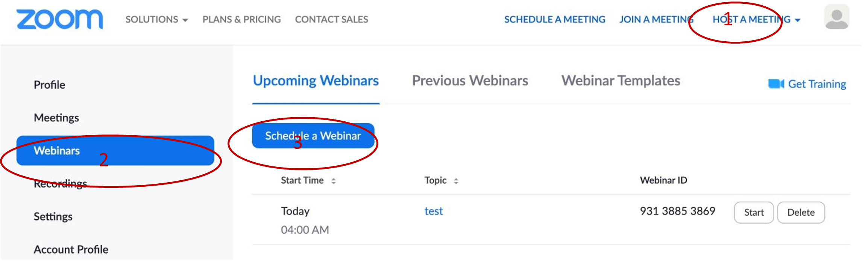The width and height of the screenshot is (868, 272).
Task: Open Settings in the sidebar
Action: coord(53,217)
